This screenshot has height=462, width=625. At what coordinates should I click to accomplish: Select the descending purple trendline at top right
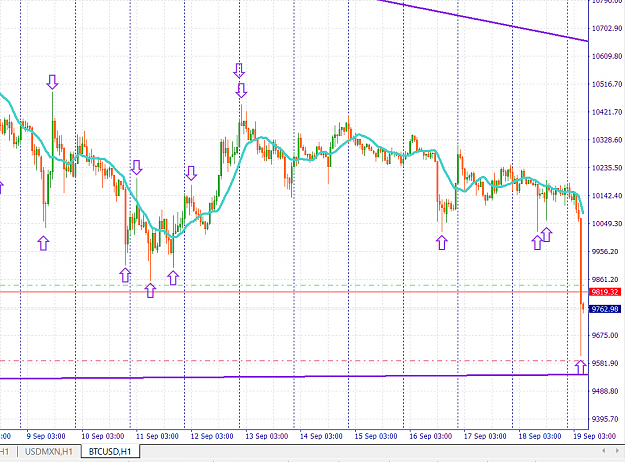click(x=482, y=21)
